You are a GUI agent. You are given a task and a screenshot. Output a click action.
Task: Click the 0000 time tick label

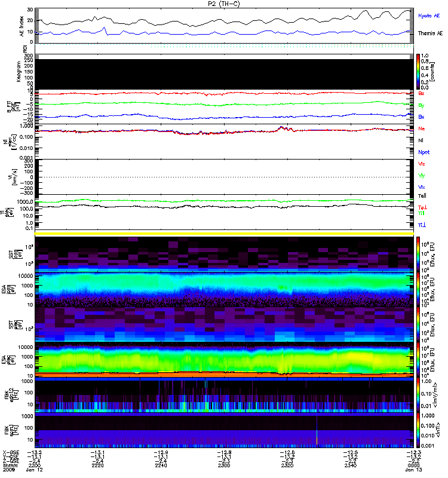point(413,465)
